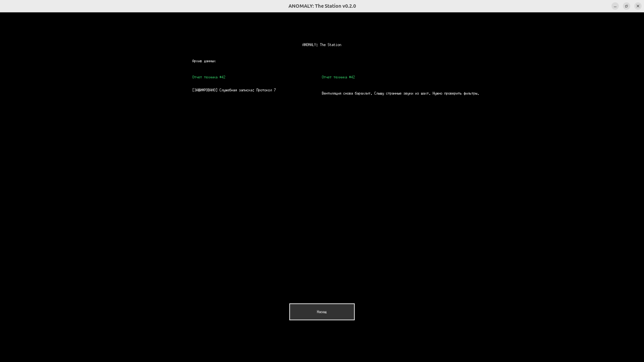The width and height of the screenshot is (644, 362).
Task: Click the window title ANOMALY: The Station v0.2.0
Action: 322,6
